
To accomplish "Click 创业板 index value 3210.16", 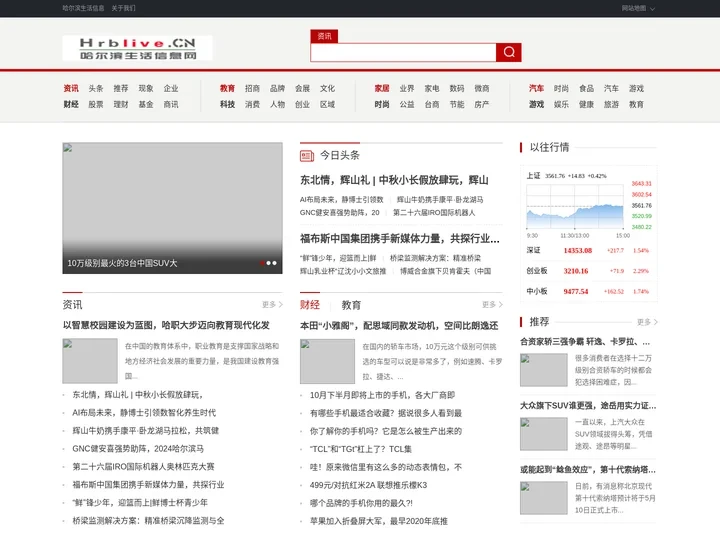I will [x=576, y=271].
